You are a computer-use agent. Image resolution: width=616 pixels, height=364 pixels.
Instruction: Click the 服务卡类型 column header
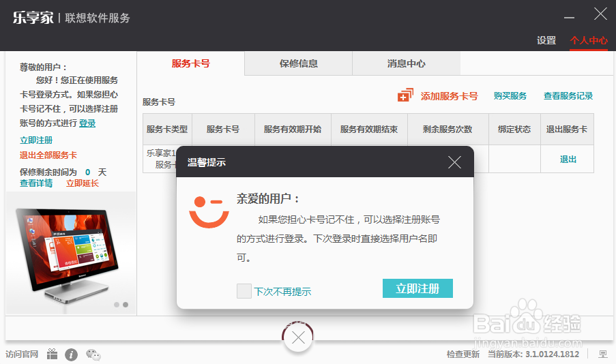(x=167, y=130)
